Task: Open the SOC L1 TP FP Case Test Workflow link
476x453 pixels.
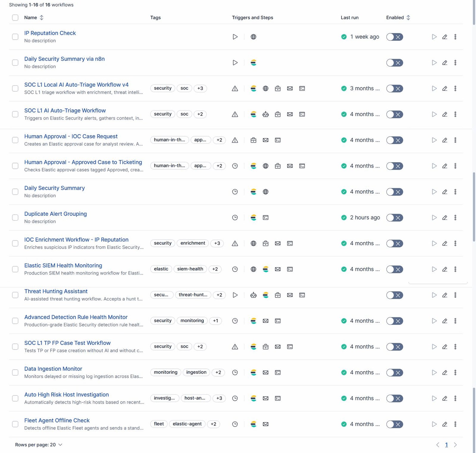Action: (67, 343)
